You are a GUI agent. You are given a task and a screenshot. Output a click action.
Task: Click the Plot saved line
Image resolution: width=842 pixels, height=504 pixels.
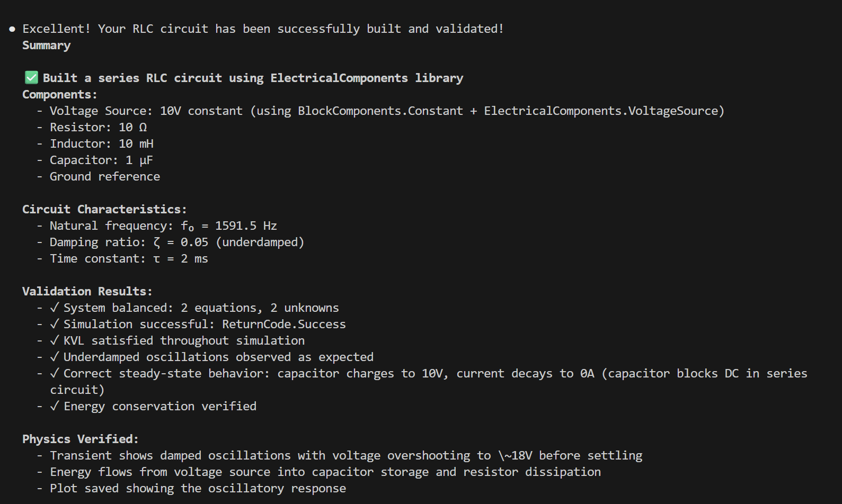[198, 488]
